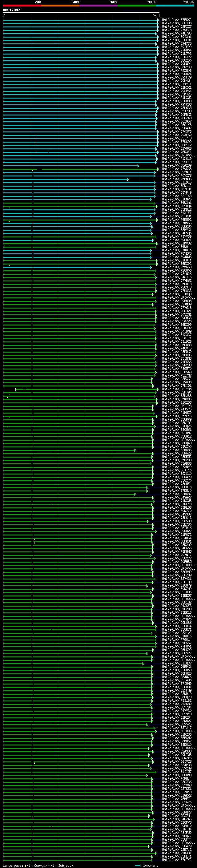Screen dimensions: 197x868
Task: Click the UniRef100_Q5END6 label
Action: 177,179
